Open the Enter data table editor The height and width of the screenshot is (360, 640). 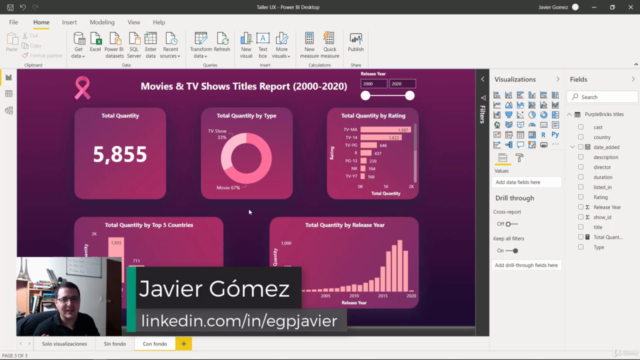[x=151, y=45]
